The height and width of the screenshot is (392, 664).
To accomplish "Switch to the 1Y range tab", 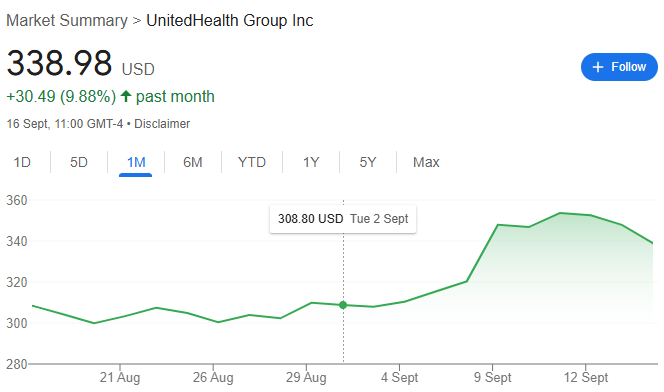I will [x=311, y=162].
